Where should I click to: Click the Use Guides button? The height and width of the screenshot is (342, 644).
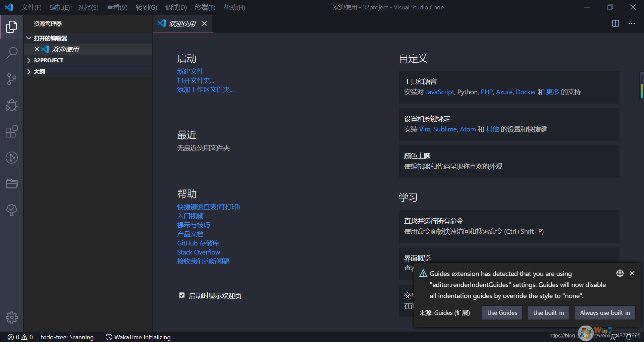click(x=502, y=312)
